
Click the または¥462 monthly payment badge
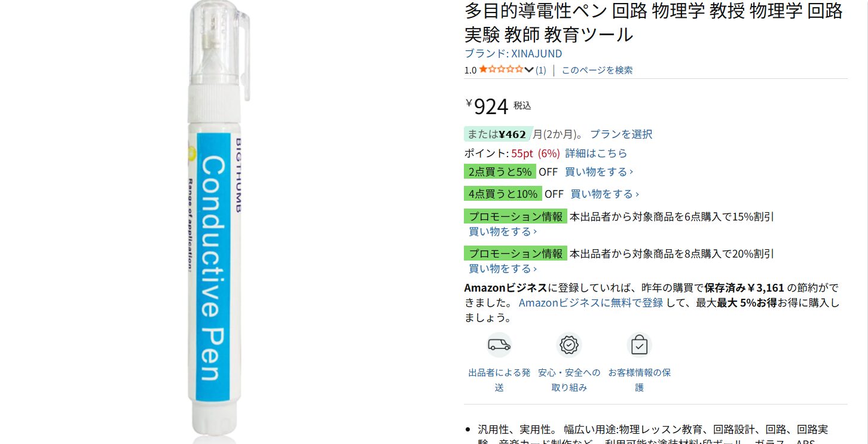(x=497, y=134)
